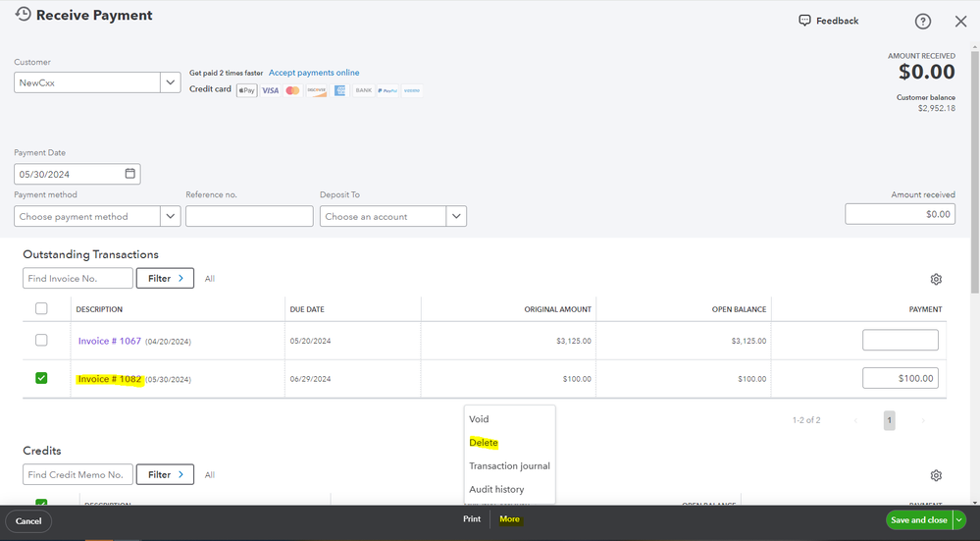
Task: Open the Invoice # 1067 link
Action: click(x=109, y=341)
